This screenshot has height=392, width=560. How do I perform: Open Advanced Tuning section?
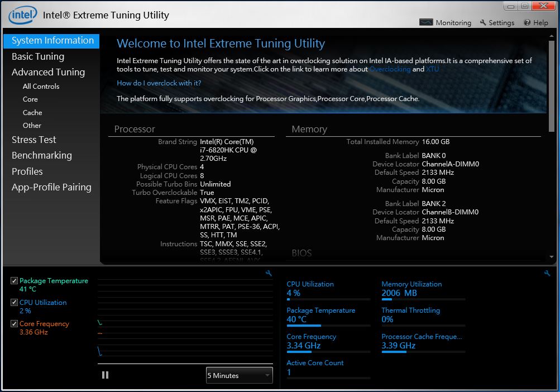(48, 72)
